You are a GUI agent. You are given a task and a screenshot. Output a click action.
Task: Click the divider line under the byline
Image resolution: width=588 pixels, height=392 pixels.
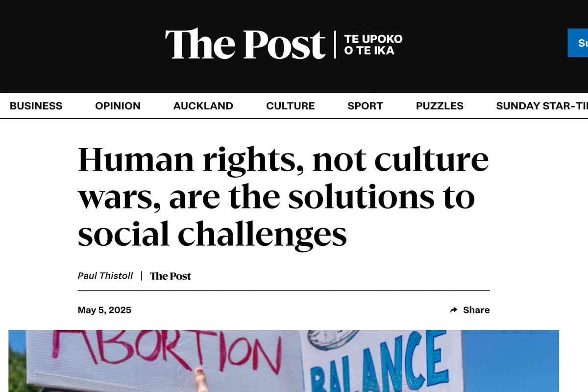(284, 291)
